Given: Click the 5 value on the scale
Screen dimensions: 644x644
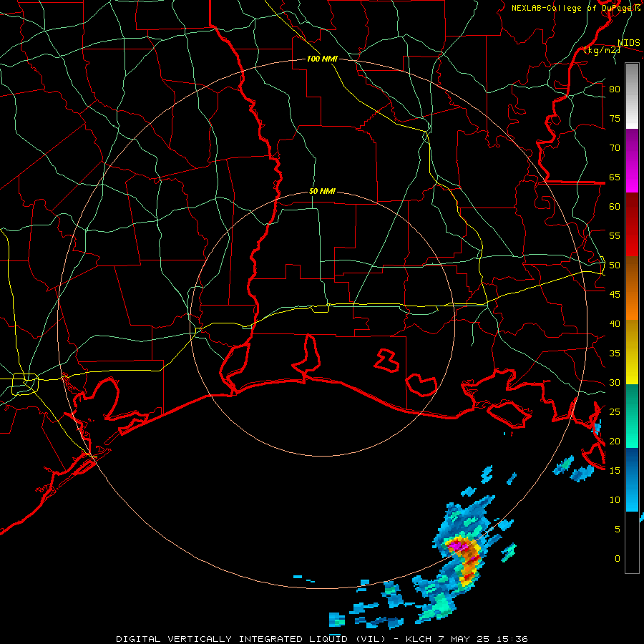Looking at the screenshot, I should (618, 530).
